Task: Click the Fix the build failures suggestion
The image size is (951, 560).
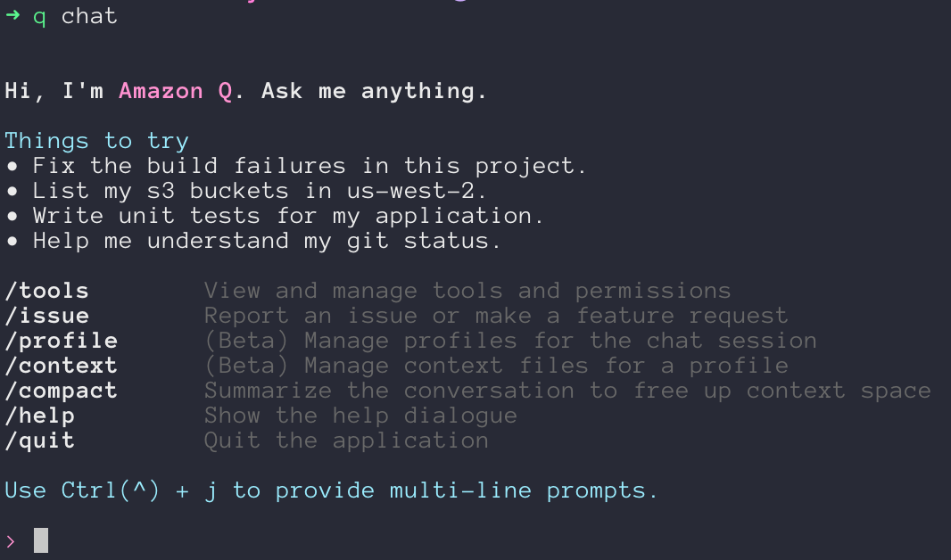Action: coord(310,166)
